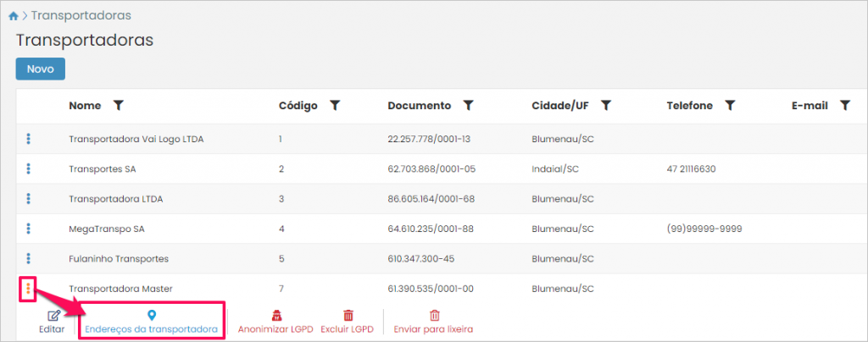This screenshot has width=868, height=342.
Task: Expand actions menu for Transportes SA
Action: 28,168
